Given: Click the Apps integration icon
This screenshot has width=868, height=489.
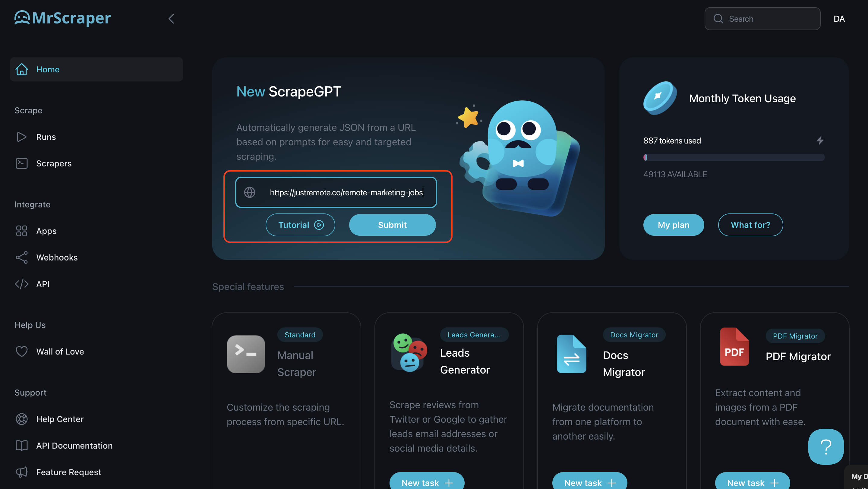Looking at the screenshot, I should click(22, 231).
